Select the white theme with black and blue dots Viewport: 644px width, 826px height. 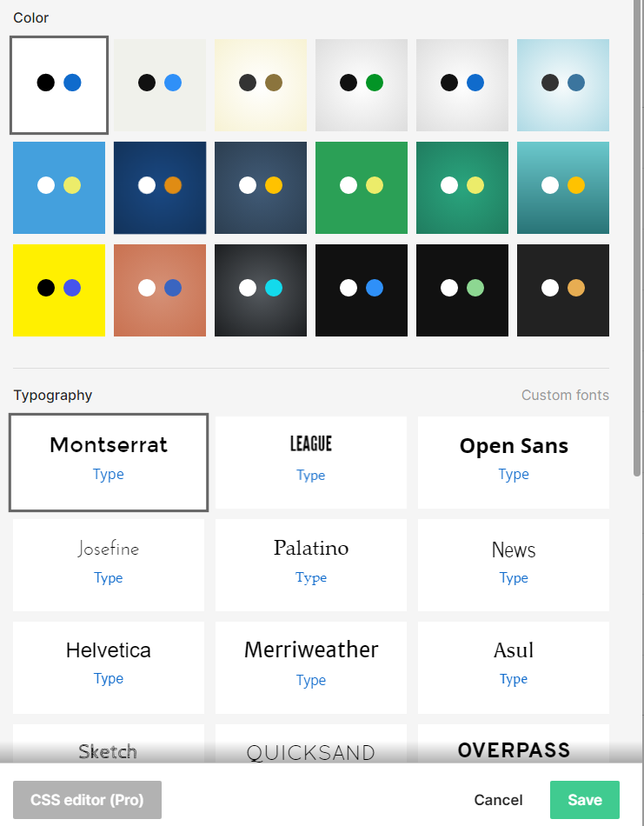59,85
